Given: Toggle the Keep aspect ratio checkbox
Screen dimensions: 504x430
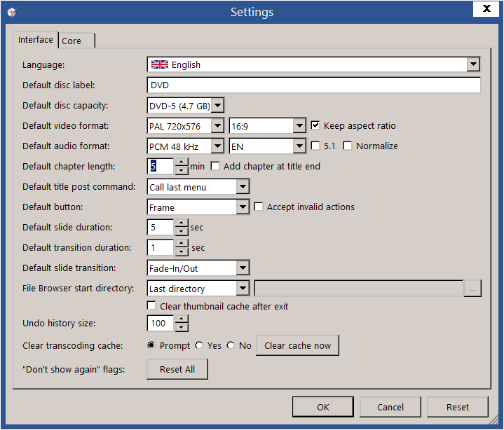Looking at the screenshot, I should 315,126.
